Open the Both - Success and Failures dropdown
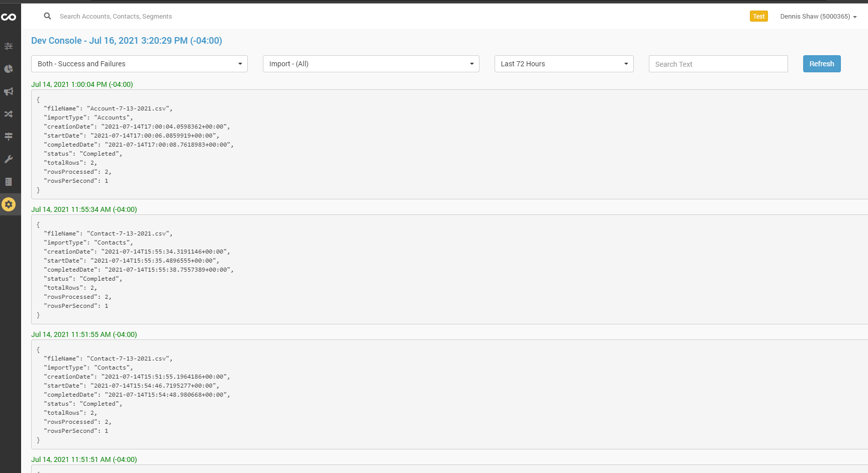Image resolution: width=868 pixels, height=473 pixels. pyautogui.click(x=139, y=64)
